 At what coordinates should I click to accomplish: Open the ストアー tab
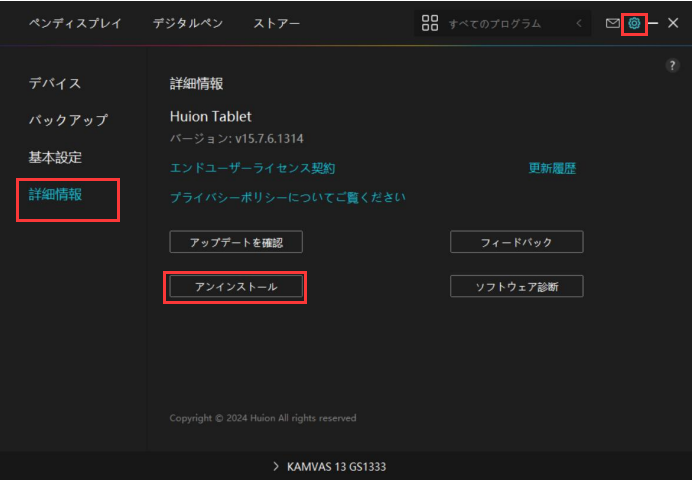coord(276,23)
